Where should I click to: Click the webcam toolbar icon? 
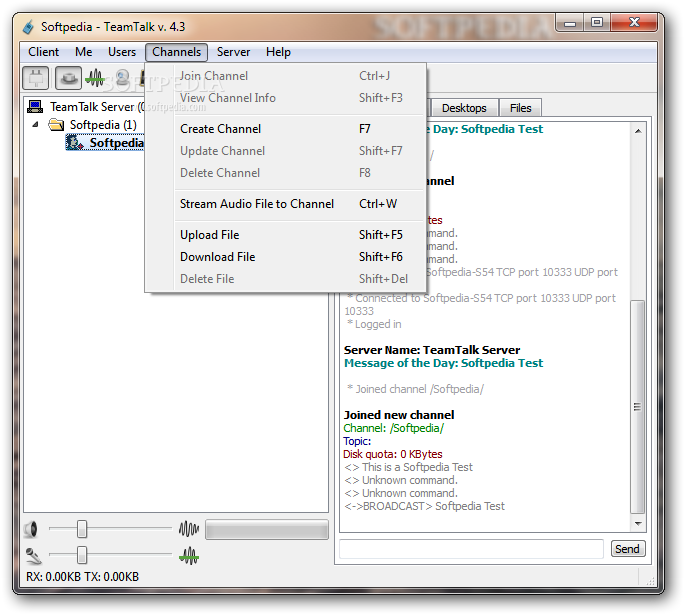123,78
